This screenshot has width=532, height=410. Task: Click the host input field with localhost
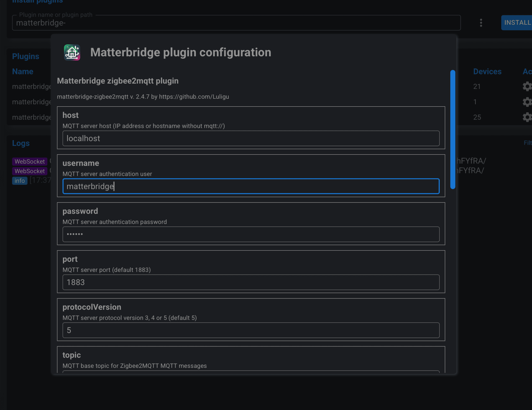(x=251, y=138)
